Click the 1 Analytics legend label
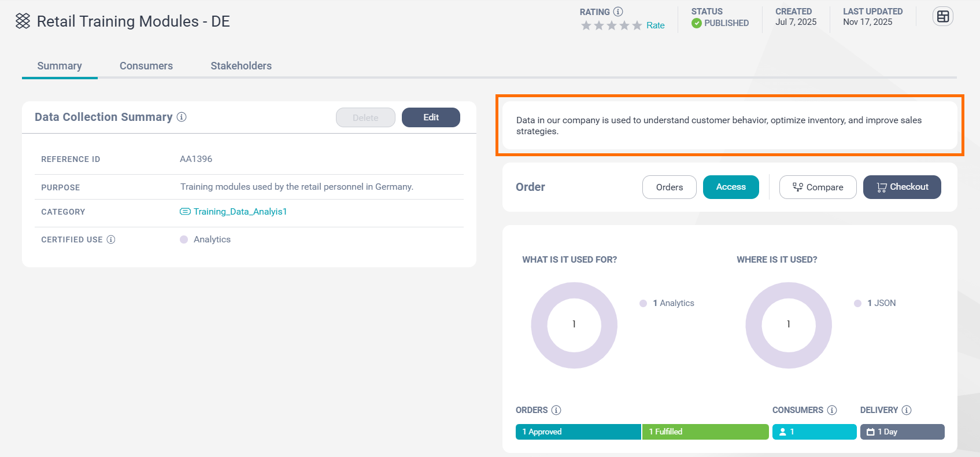This screenshot has width=980, height=457. pos(674,303)
